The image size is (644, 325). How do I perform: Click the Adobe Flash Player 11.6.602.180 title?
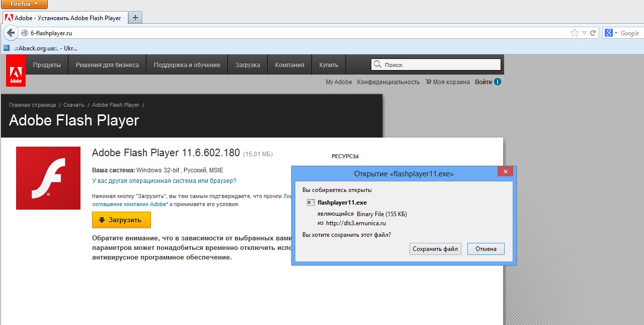click(166, 153)
